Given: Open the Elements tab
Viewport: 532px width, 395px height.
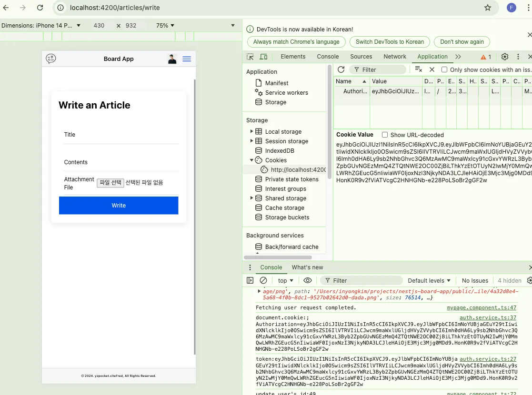Looking at the screenshot, I should 293,57.
